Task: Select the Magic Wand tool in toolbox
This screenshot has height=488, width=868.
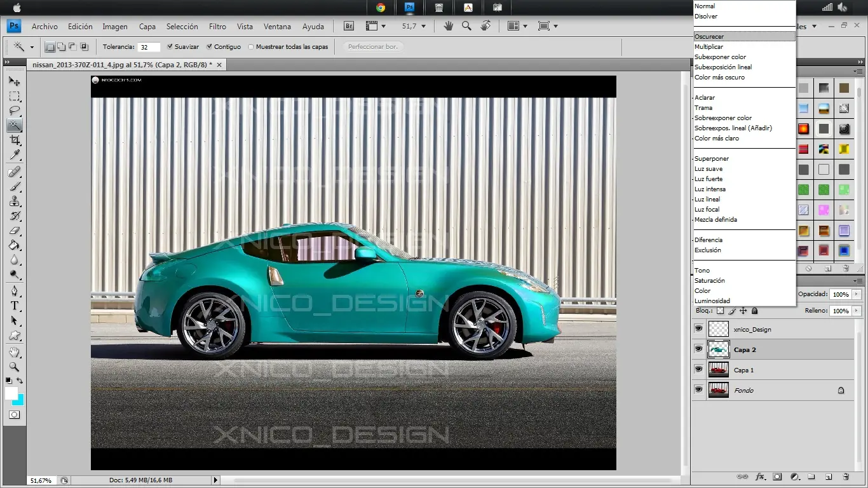Action: point(14,125)
